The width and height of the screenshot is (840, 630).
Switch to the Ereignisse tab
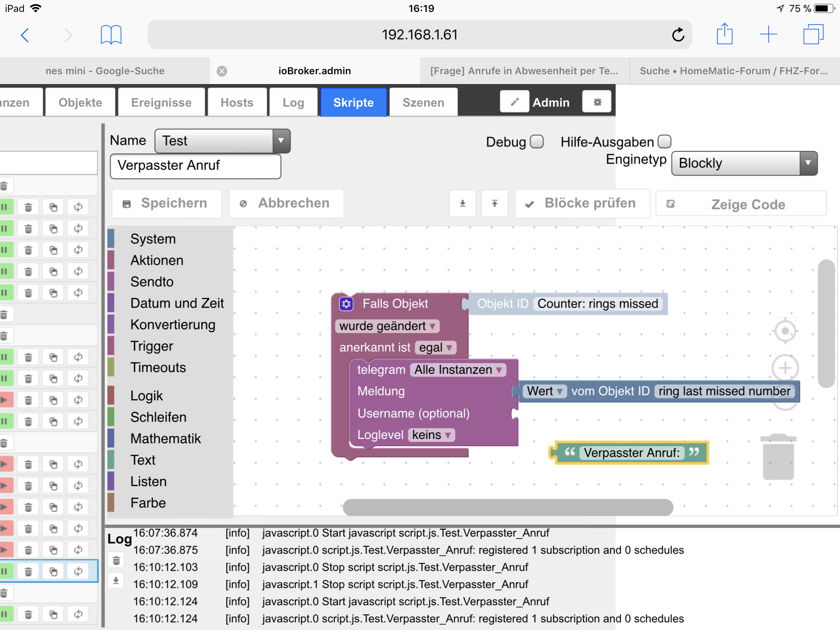click(x=161, y=102)
